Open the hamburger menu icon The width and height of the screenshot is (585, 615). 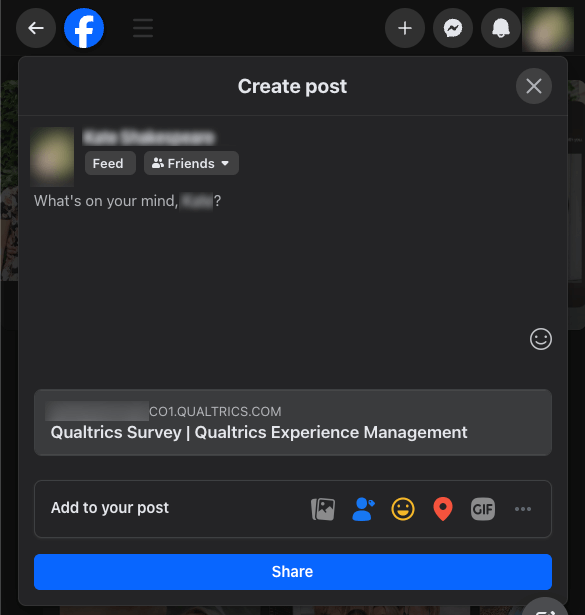[x=143, y=28]
